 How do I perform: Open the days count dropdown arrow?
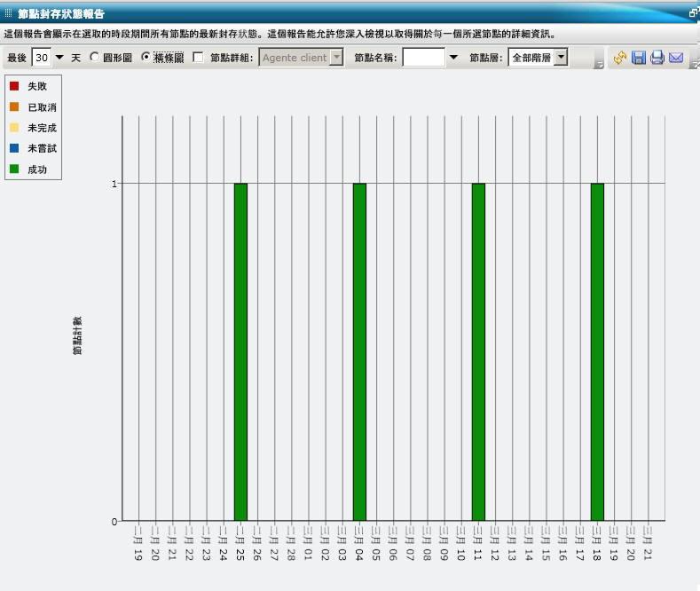click(x=59, y=58)
